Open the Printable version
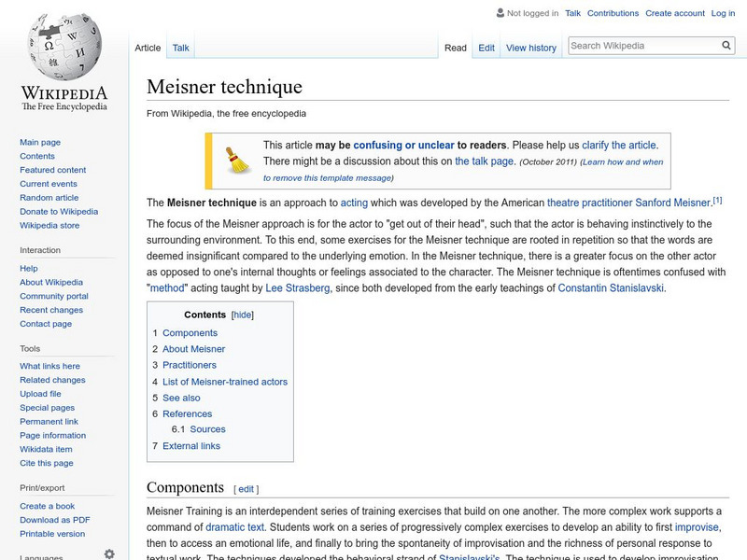This screenshot has width=747, height=560. tap(52, 533)
